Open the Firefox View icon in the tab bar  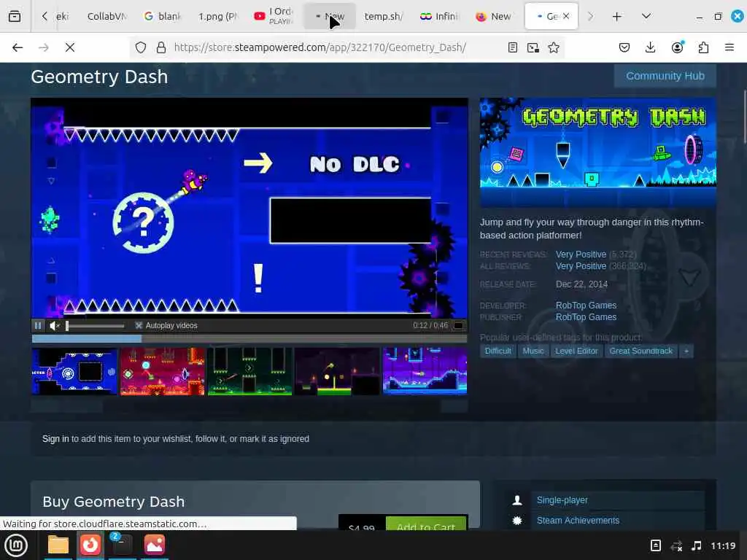pos(15,16)
